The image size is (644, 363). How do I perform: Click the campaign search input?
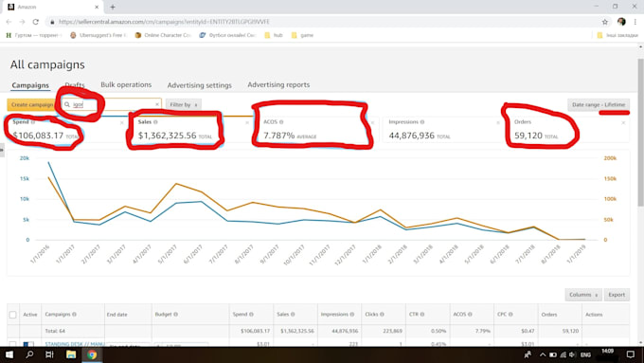click(x=111, y=105)
